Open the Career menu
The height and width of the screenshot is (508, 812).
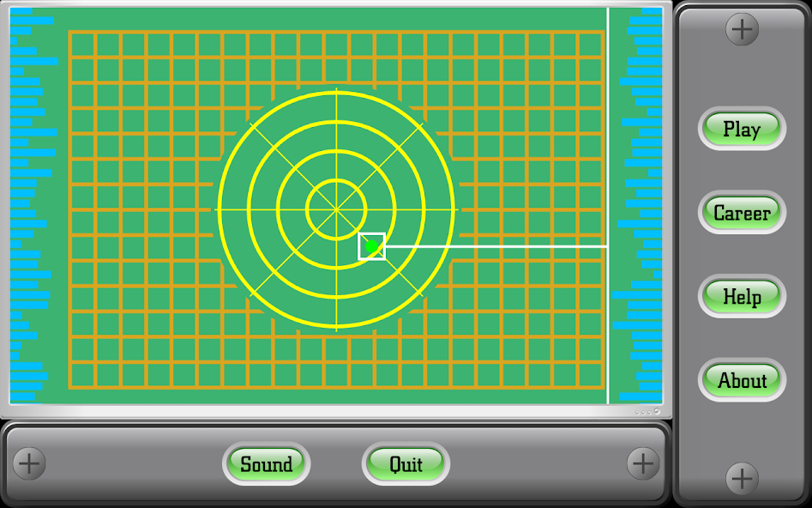point(742,213)
